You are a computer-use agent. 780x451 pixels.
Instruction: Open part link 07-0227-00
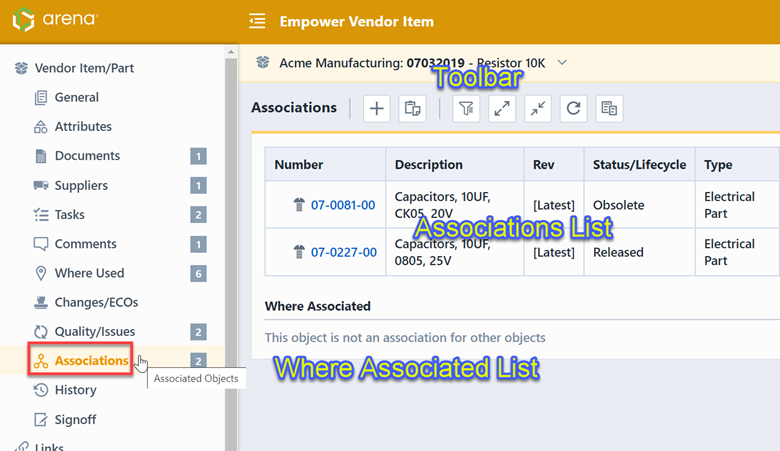[x=344, y=252]
